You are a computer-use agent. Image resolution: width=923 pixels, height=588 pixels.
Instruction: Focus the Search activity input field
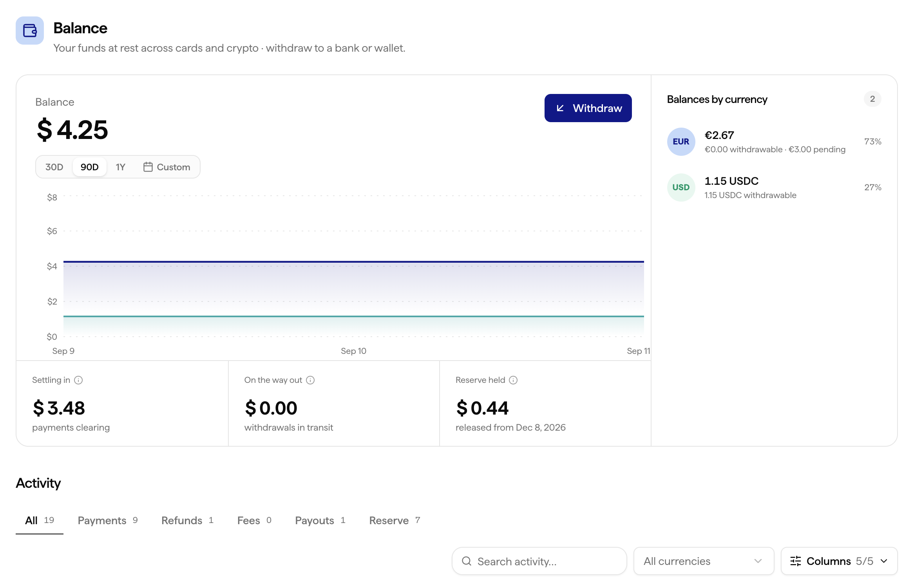point(539,561)
